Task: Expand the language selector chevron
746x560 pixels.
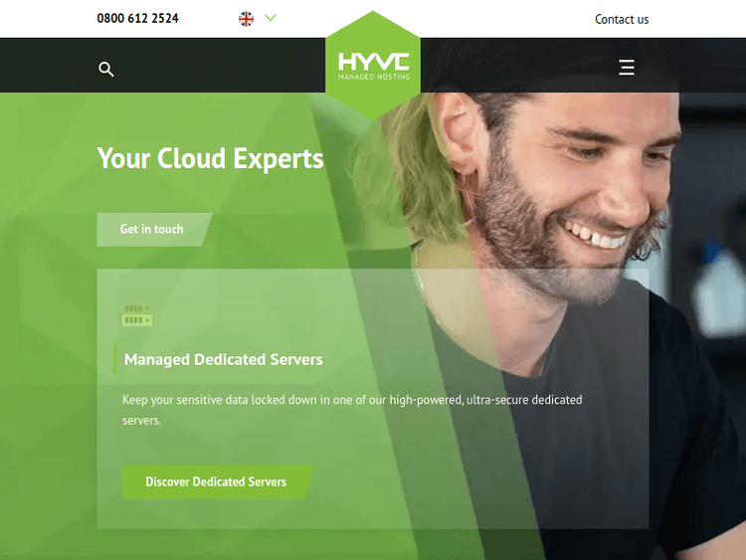Action: pos(271,18)
